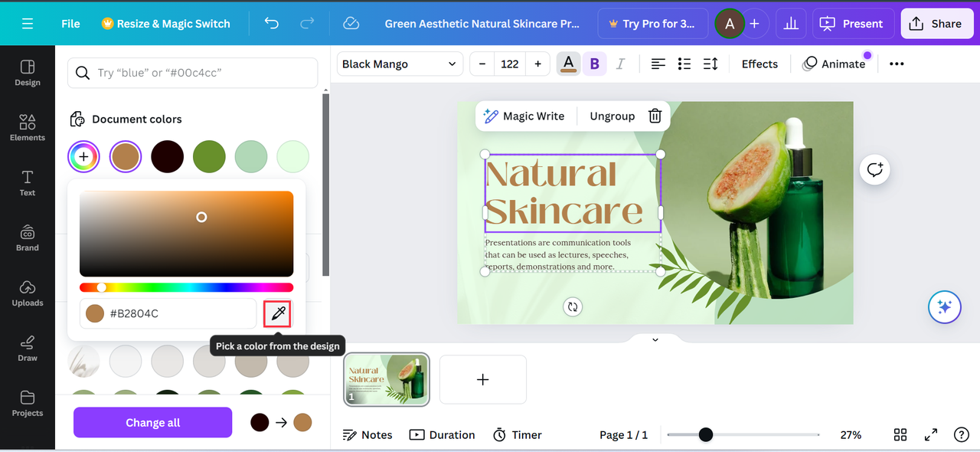
Task: Open the account avatar A
Action: tap(729, 24)
